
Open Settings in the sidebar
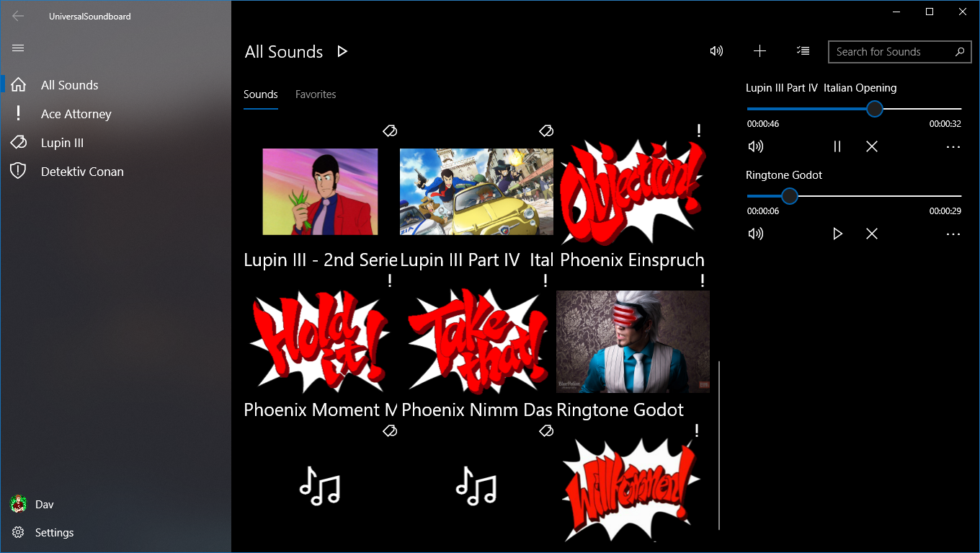click(x=115, y=533)
